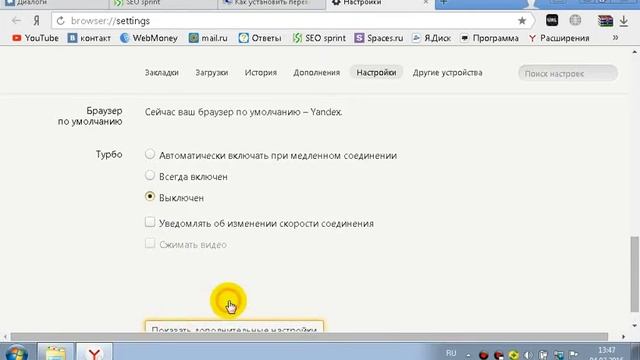Open the WebMoney bookmark
This screenshot has width=640, height=360.
[149, 38]
